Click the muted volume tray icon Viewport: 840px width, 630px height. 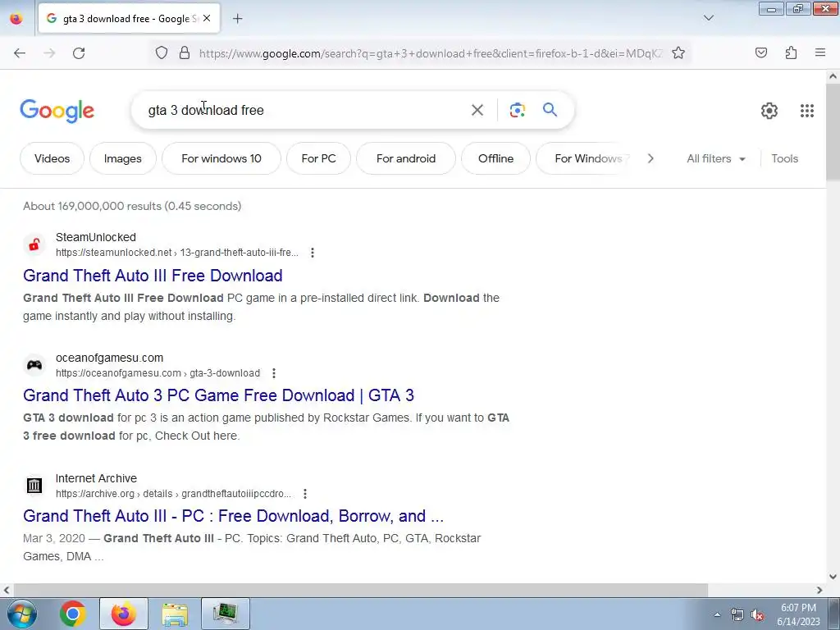pyautogui.click(x=757, y=615)
